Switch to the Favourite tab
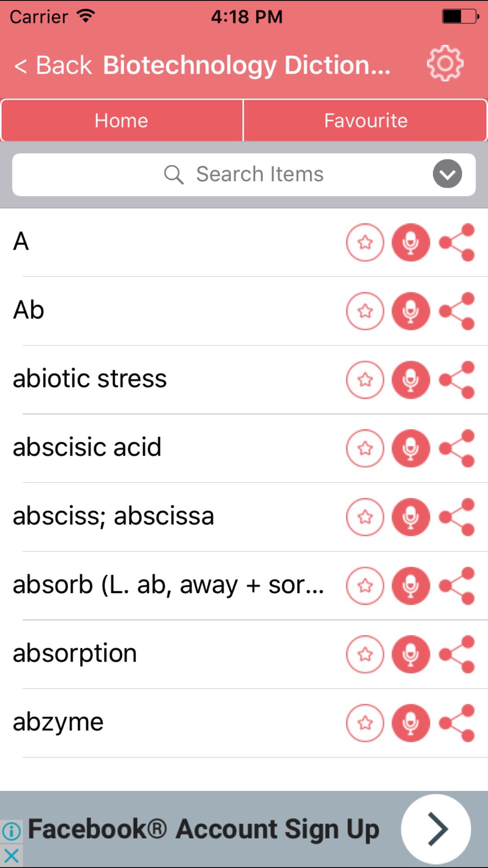Viewport: 488px width, 868px height. pos(366,121)
